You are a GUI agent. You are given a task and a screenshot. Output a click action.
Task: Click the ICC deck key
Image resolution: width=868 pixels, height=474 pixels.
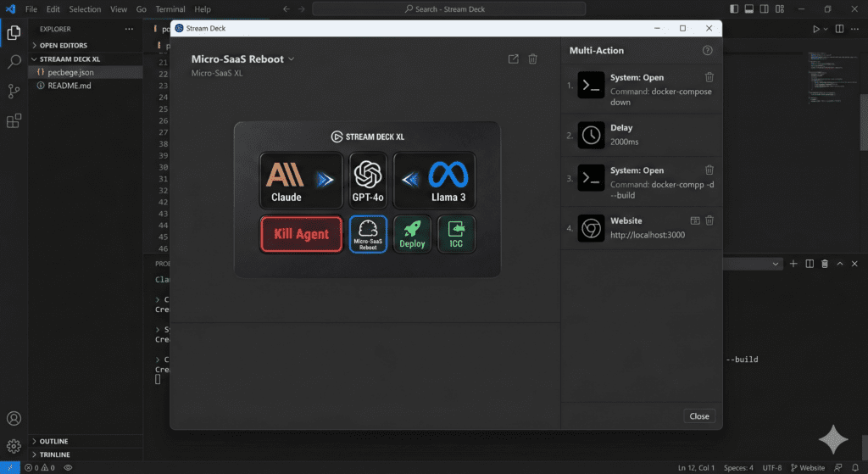coord(456,234)
